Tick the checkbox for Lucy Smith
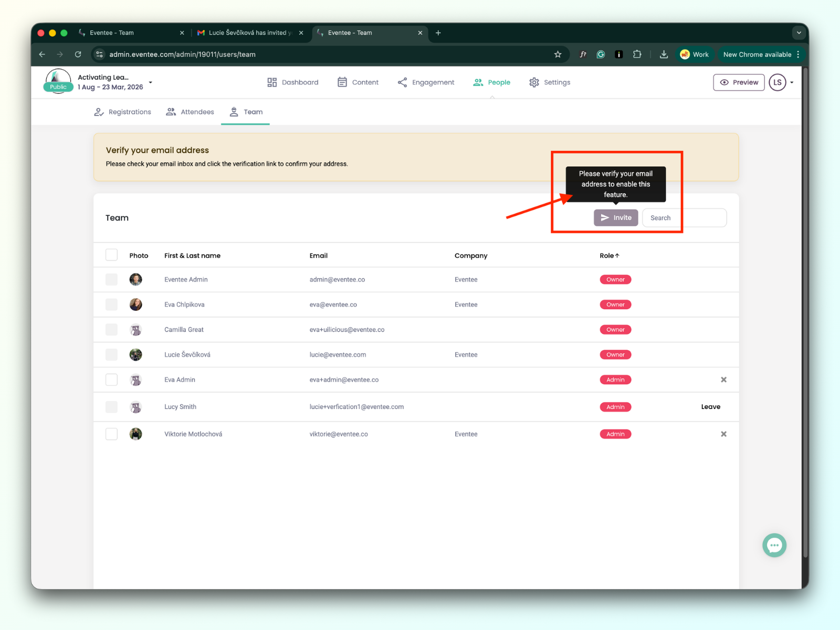This screenshot has height=630, width=840. [x=111, y=407]
